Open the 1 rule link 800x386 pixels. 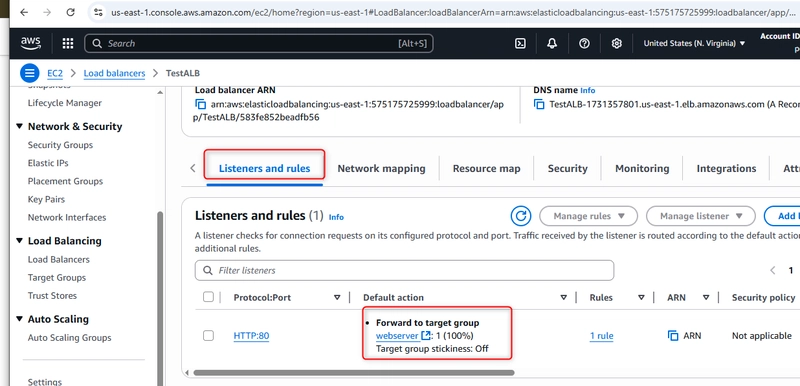pos(601,336)
